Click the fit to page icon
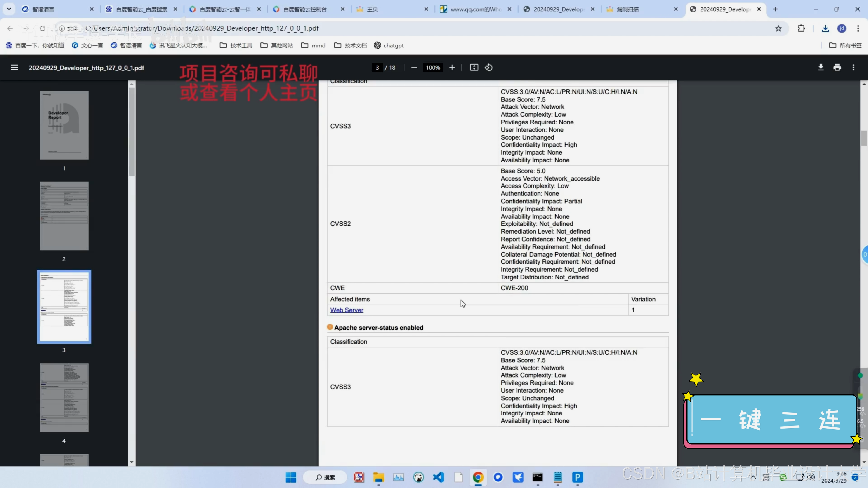868x488 pixels. (x=474, y=68)
